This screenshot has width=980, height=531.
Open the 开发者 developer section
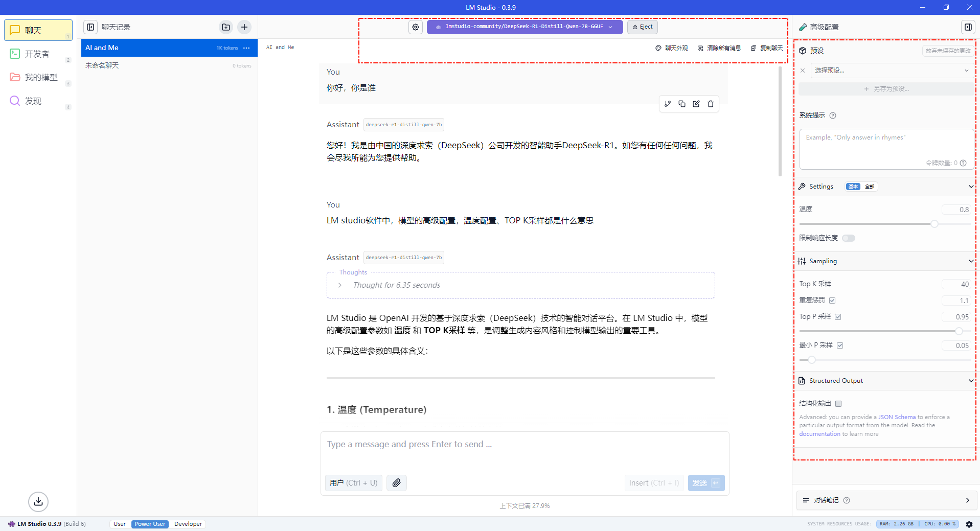pos(38,54)
